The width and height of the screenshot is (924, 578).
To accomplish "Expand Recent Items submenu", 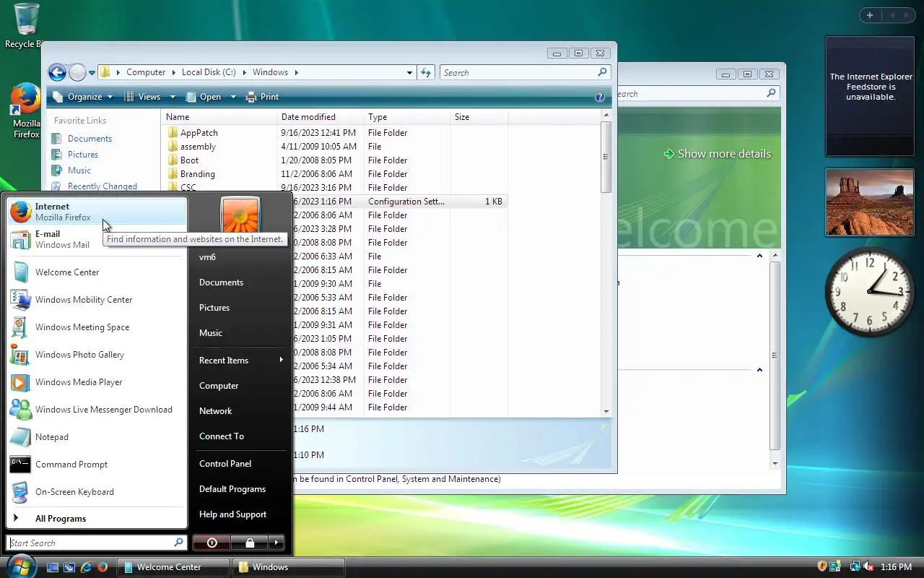I will click(240, 361).
